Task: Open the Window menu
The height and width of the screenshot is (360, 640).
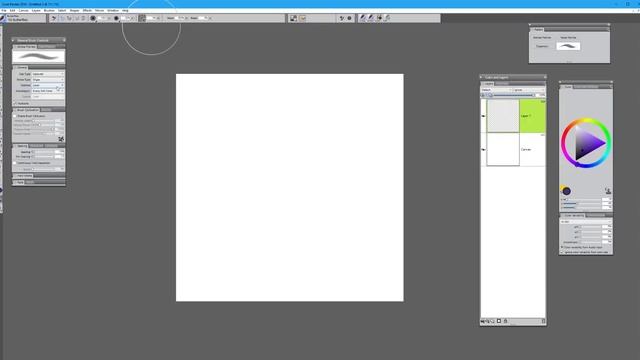Action: (113, 10)
